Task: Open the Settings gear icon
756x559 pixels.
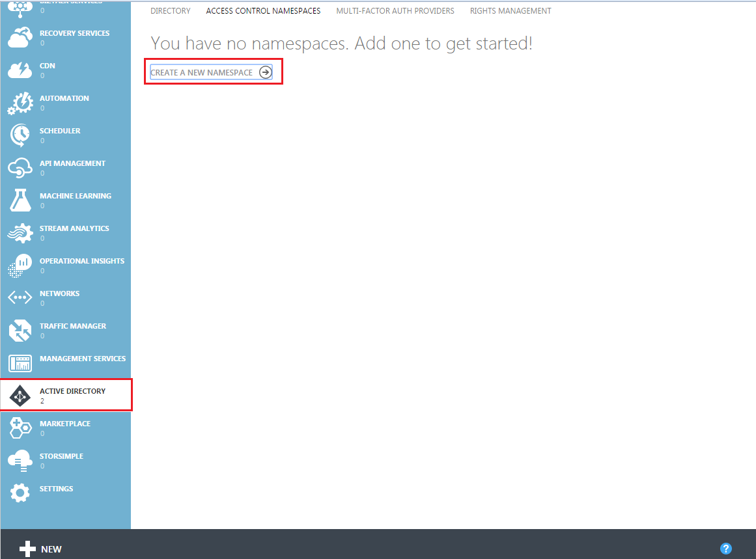Action: click(20, 493)
